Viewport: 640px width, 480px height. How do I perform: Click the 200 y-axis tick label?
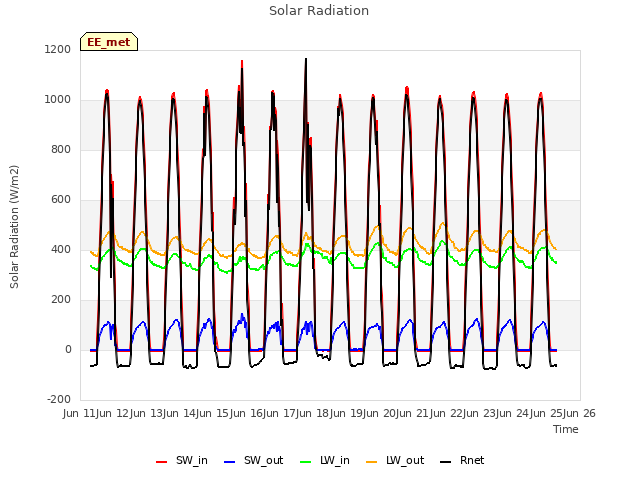(x=61, y=300)
